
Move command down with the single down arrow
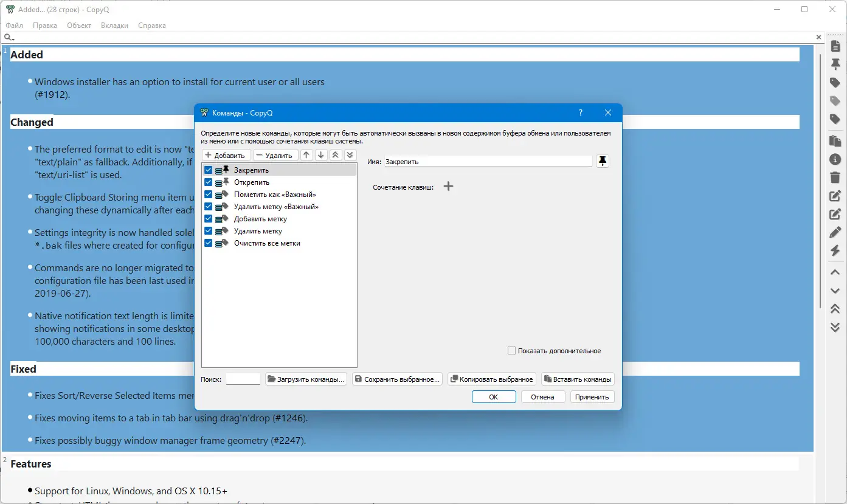tap(321, 155)
